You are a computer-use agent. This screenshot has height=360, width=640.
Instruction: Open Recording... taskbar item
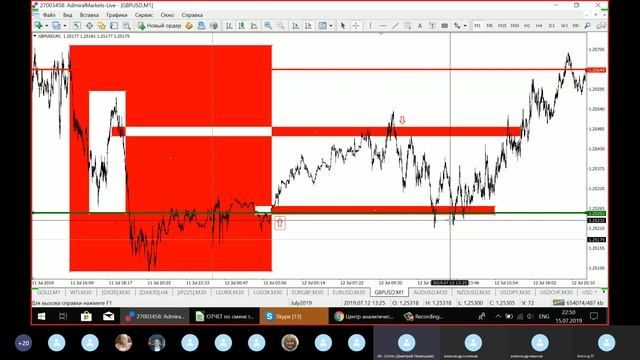423,316
